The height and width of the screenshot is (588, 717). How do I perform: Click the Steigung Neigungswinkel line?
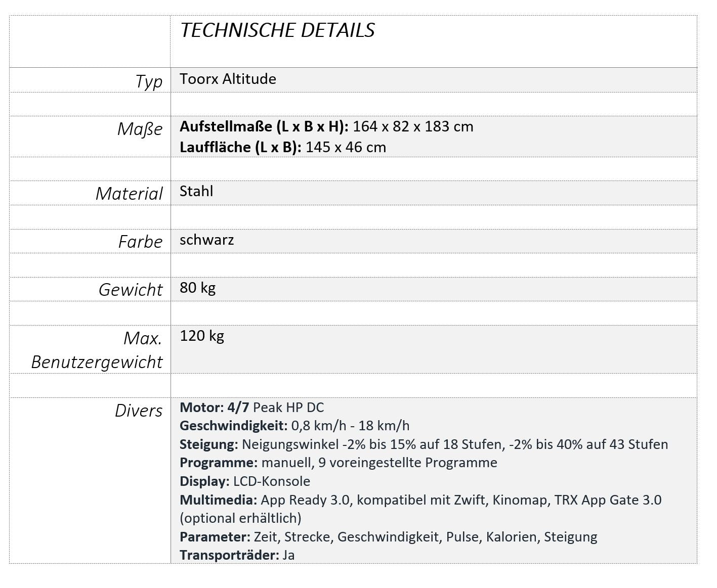point(424,444)
